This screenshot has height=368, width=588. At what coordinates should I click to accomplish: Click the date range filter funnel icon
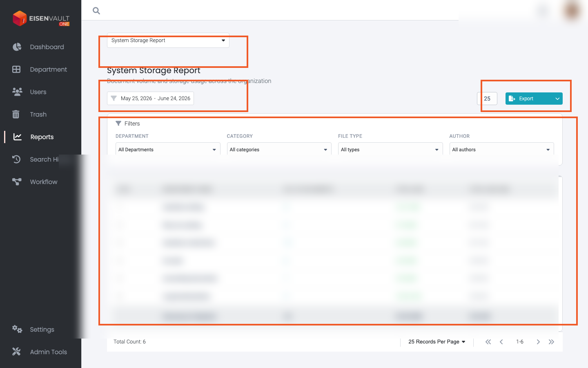pyautogui.click(x=114, y=99)
